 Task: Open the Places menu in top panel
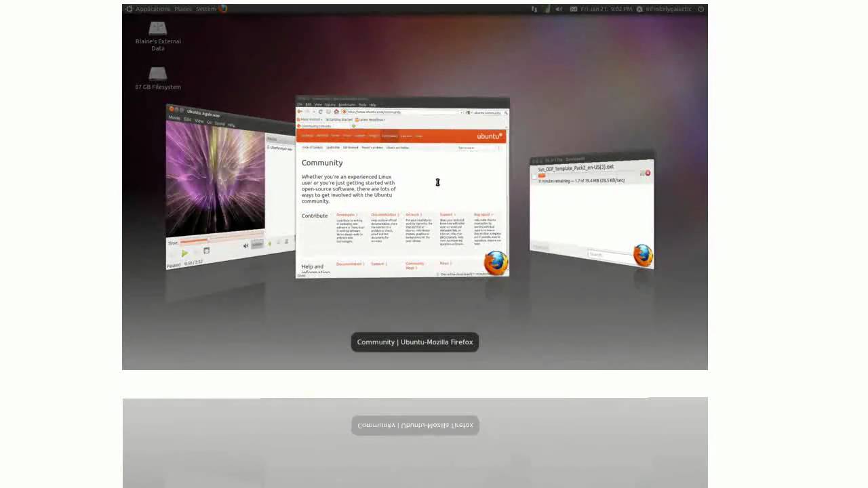pyautogui.click(x=183, y=9)
